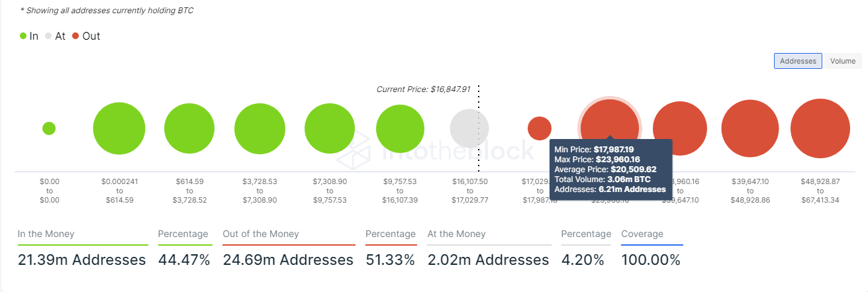Click the small red bubble right of the price line

[540, 128]
